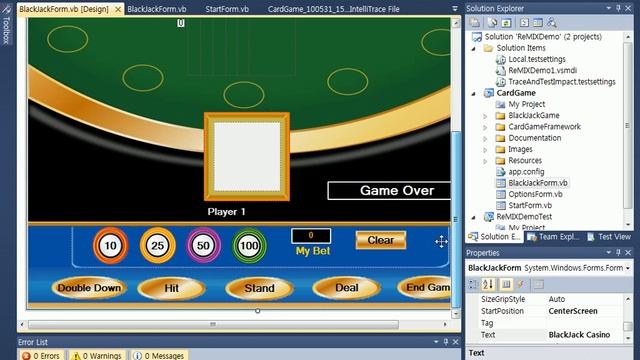Screen dimensions: 640x360
Task: Switch to the Test View tab
Action: (609, 237)
